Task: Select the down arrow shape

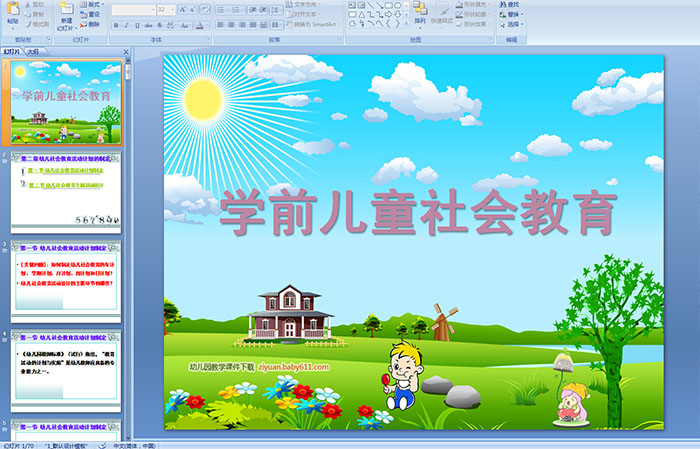Action: coord(398,14)
